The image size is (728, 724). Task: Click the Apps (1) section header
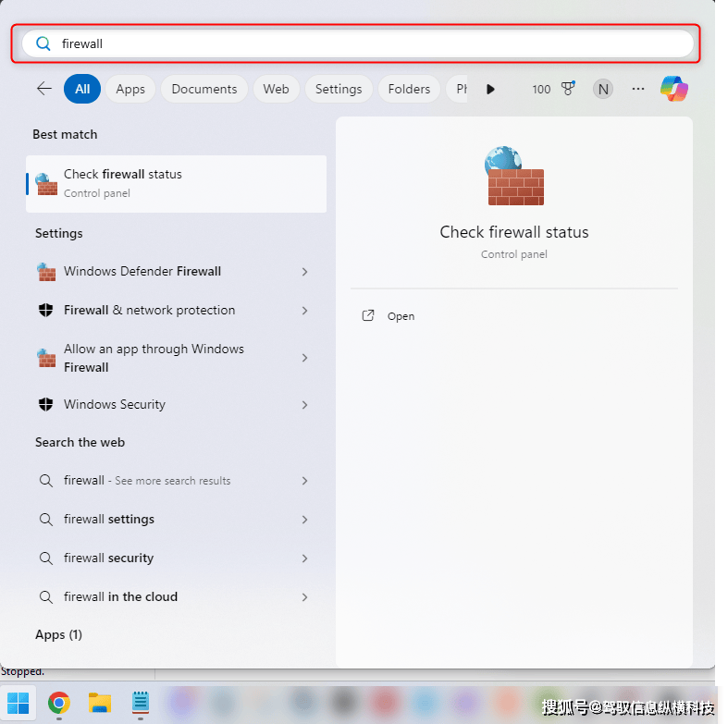tap(58, 634)
